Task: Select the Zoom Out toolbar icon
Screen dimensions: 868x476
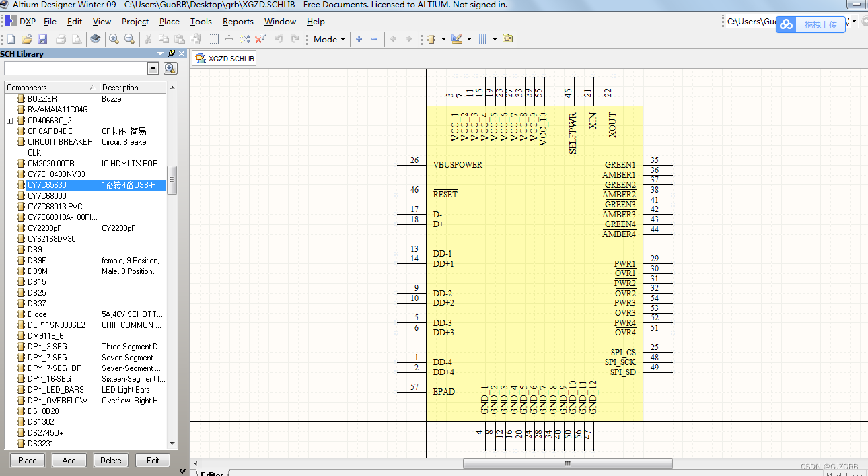Action: tap(129, 38)
